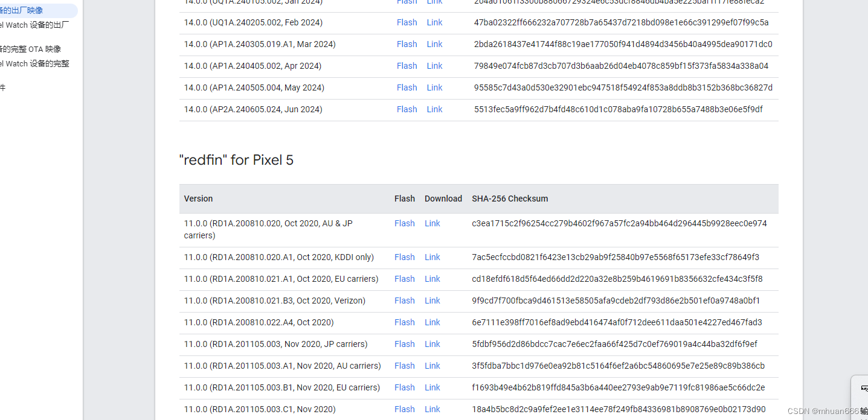Click Flash for AP1A.240405.002 Apr 2024
868x420 pixels.
click(x=407, y=66)
